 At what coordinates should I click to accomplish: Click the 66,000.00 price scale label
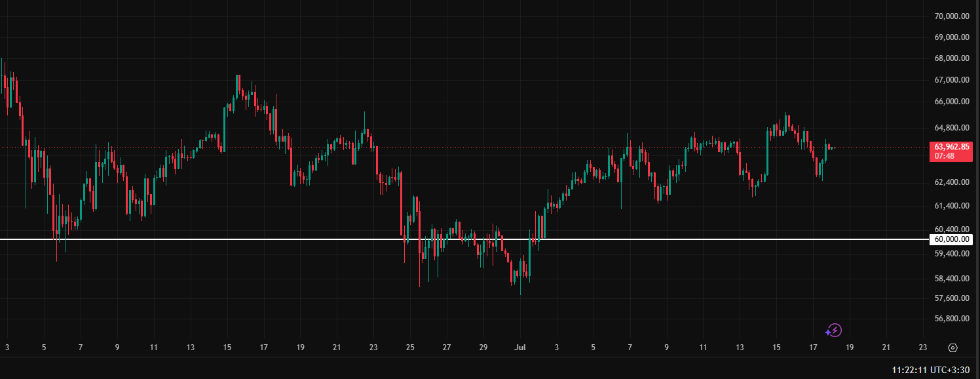pyautogui.click(x=952, y=102)
